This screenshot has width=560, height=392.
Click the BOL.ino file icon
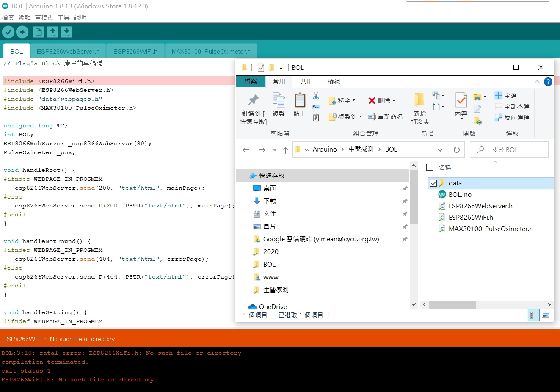click(x=442, y=194)
